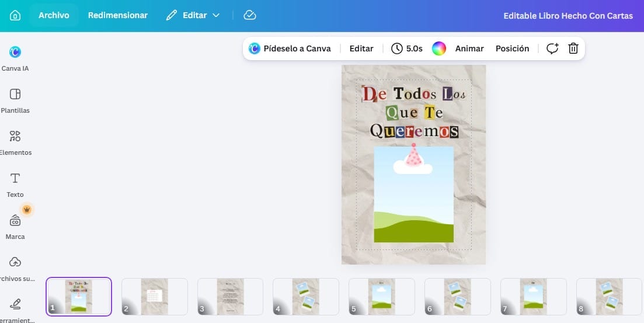Click the pencil icon beside Editar

point(171,15)
